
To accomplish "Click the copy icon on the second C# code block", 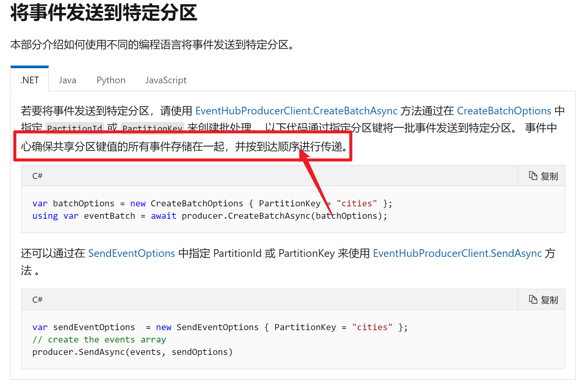I will (533, 299).
